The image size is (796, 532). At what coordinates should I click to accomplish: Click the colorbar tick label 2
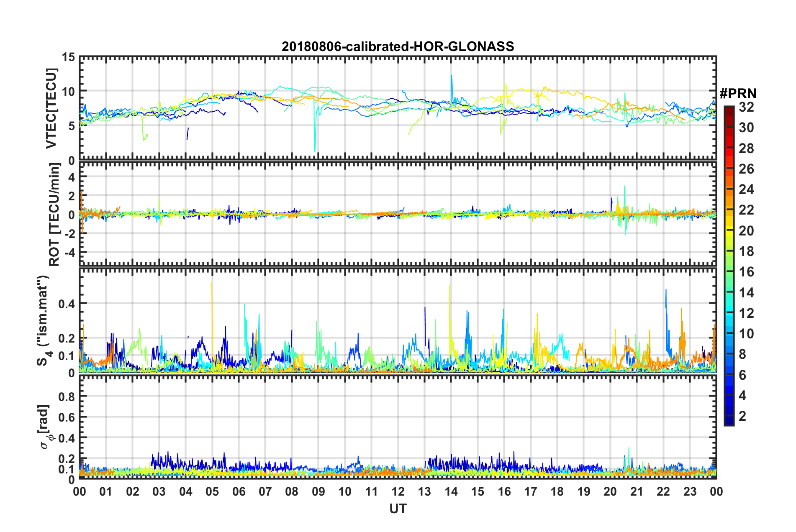coord(743,416)
